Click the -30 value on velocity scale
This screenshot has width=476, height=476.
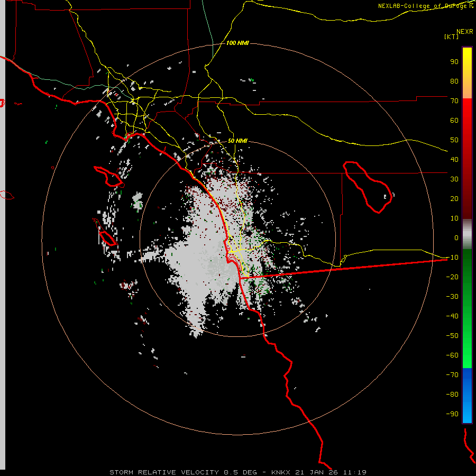point(452,297)
